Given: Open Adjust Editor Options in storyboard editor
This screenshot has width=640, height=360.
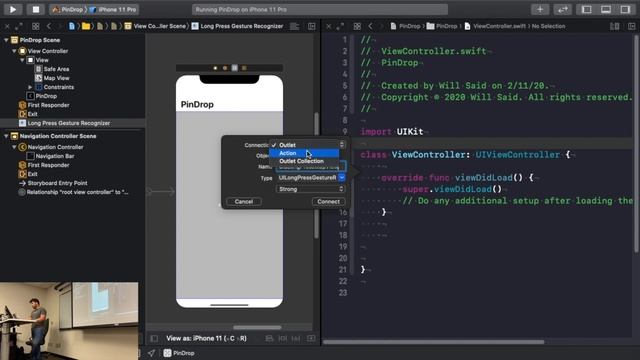Looking at the screenshot, I should pyautogui.click(x=294, y=26).
